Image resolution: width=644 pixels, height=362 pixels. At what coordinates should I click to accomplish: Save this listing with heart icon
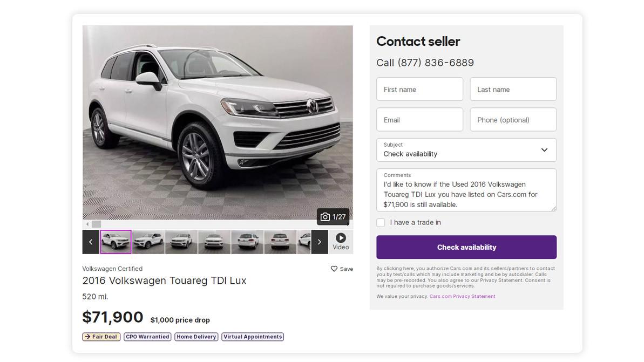coord(342,269)
